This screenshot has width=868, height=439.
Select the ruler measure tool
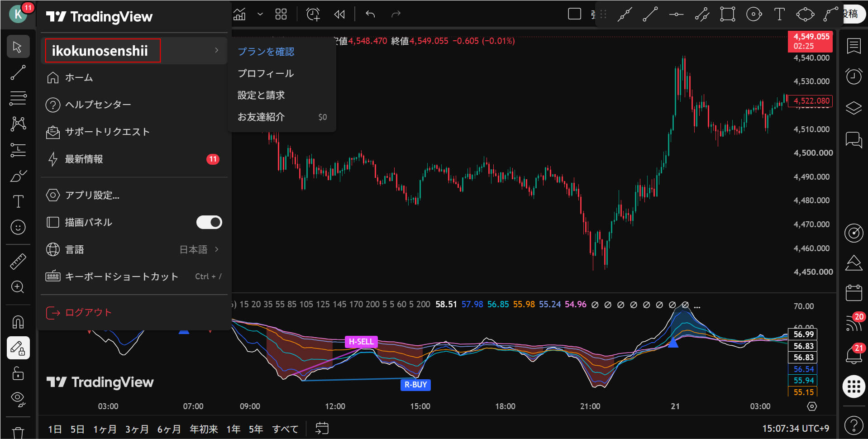(x=18, y=262)
